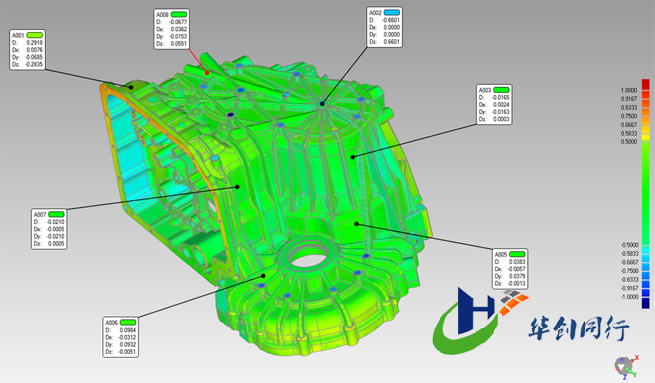Click the A002 measurement point at the rib hub
This screenshot has height=383, width=655.
click(322, 103)
